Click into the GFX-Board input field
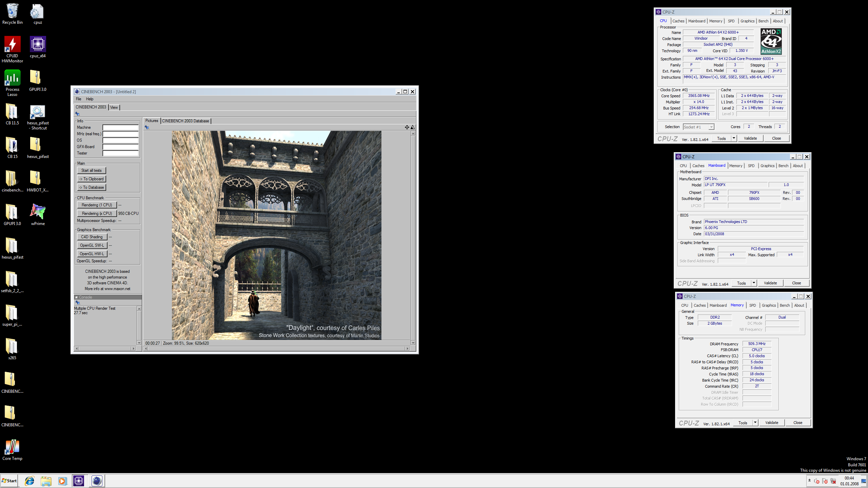Viewport: 868px width, 488px height. (121, 147)
